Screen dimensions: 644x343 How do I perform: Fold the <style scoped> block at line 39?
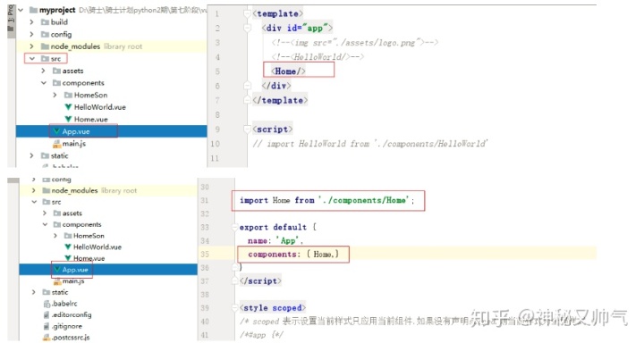pos(235,307)
